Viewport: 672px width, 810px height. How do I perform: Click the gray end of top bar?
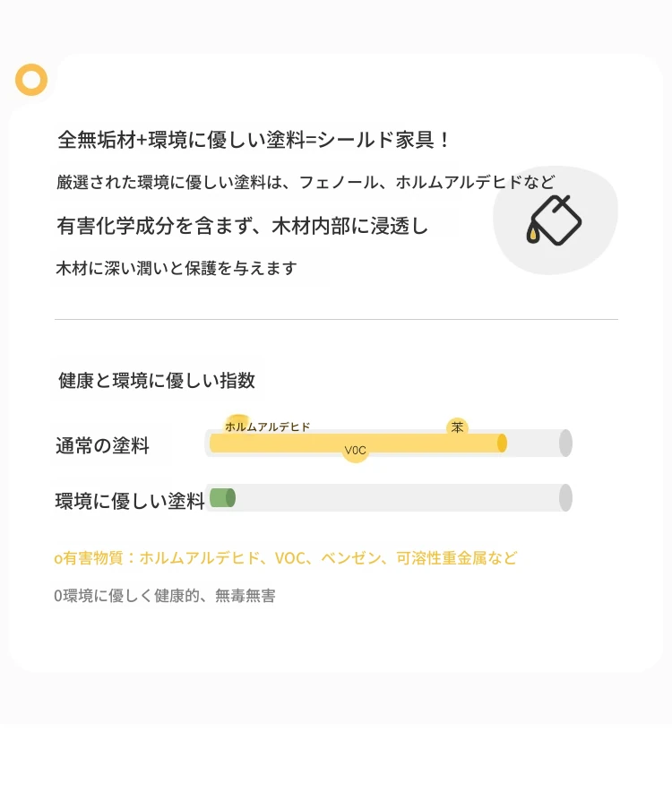(x=565, y=444)
